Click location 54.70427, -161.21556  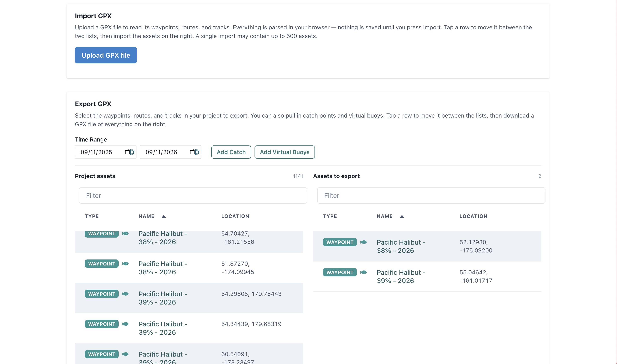tap(238, 238)
